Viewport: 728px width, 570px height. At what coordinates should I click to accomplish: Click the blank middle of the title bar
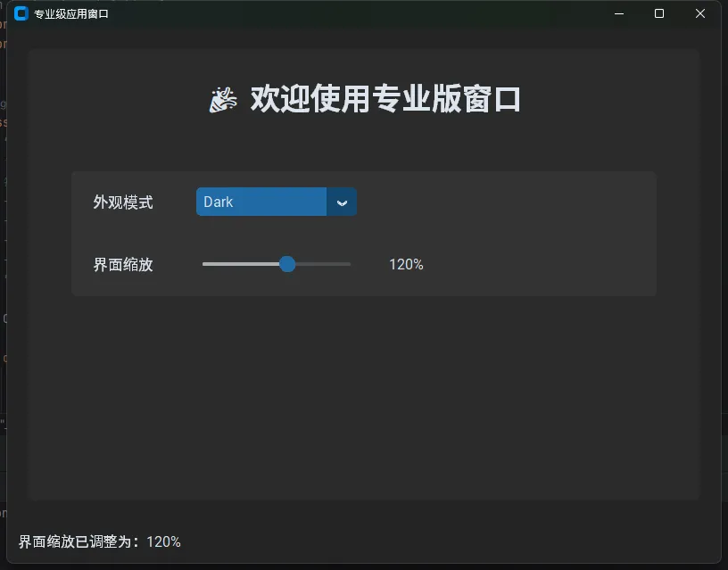(357, 13)
